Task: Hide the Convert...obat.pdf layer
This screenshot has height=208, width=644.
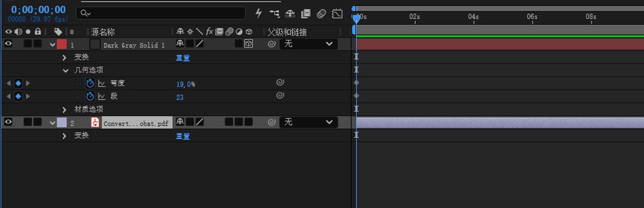Action: [x=8, y=122]
